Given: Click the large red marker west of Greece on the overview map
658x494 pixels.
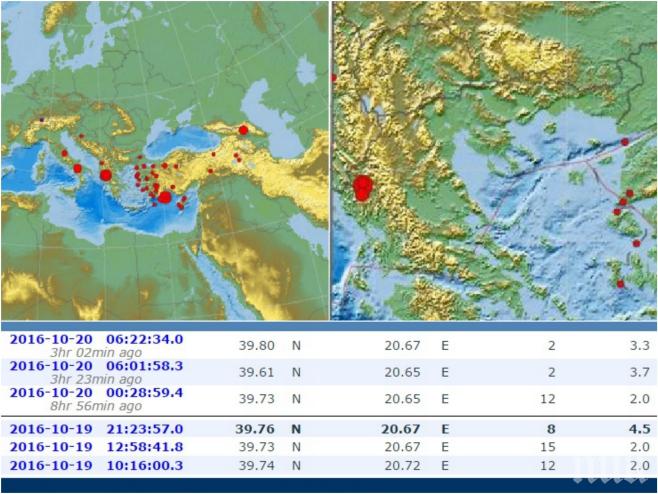Looking at the screenshot, I should tap(105, 175).
